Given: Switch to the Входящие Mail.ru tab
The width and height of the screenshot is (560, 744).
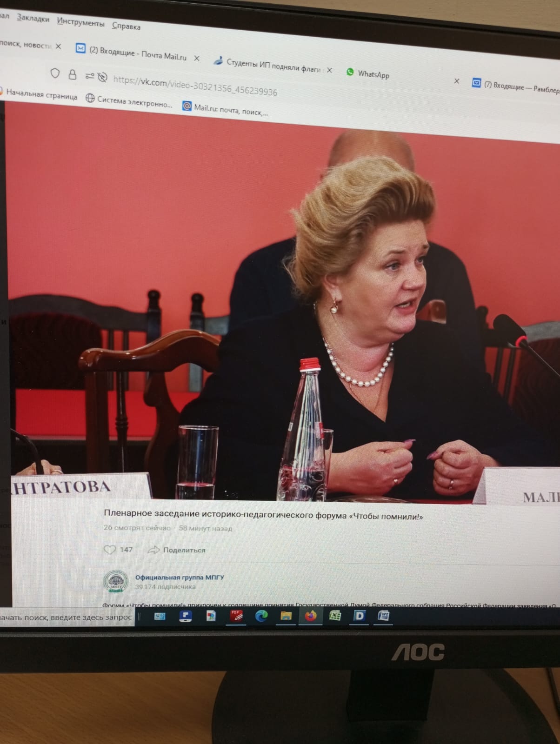Looking at the screenshot, I should point(139,53).
